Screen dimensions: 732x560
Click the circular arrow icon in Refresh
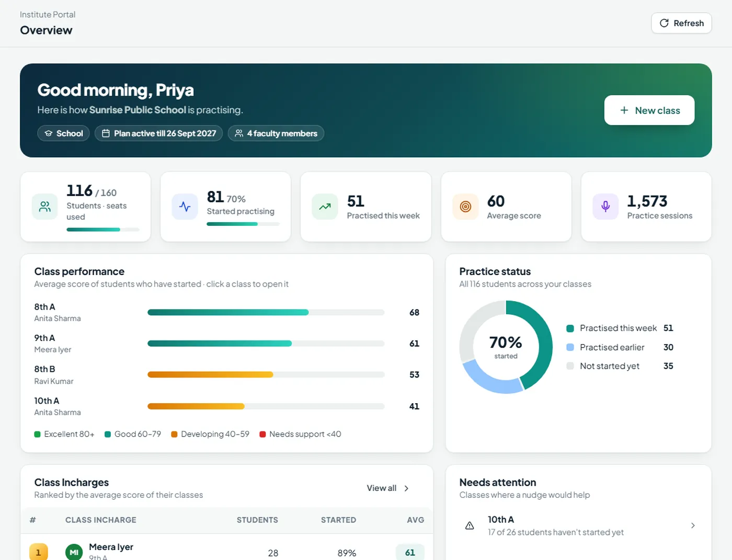(x=664, y=23)
